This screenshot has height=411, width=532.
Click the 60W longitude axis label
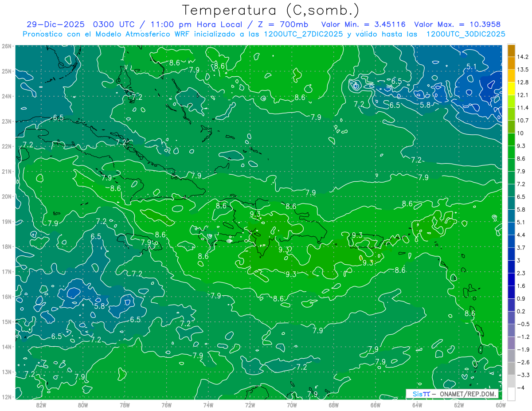point(501,404)
